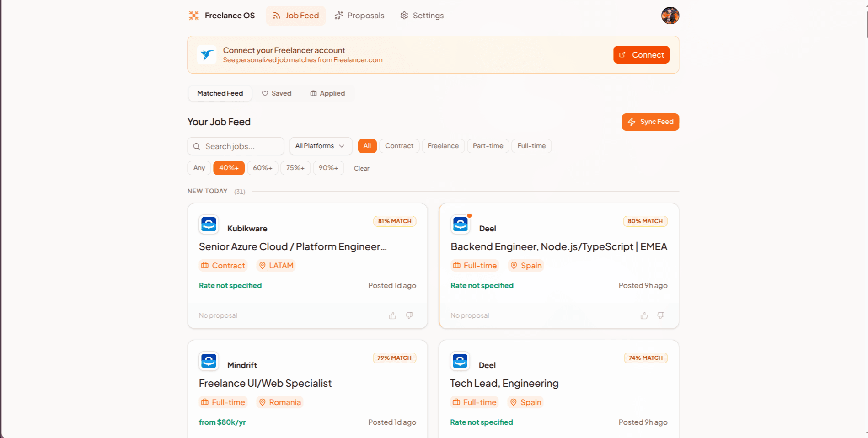Open the Senior Azure Cloud job title
Viewport: 868px width, 438px height.
pos(293,246)
